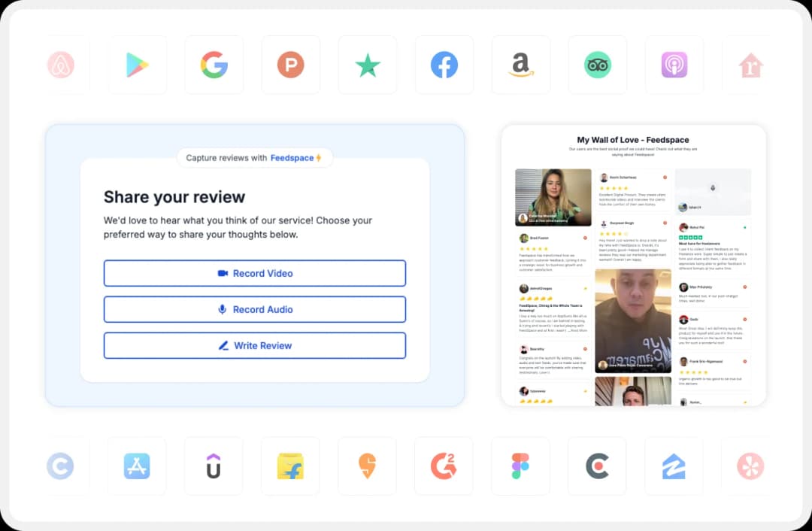This screenshot has height=531, width=812.
Task: Open the woman's video testimonial thumbnail
Action: coord(553,197)
